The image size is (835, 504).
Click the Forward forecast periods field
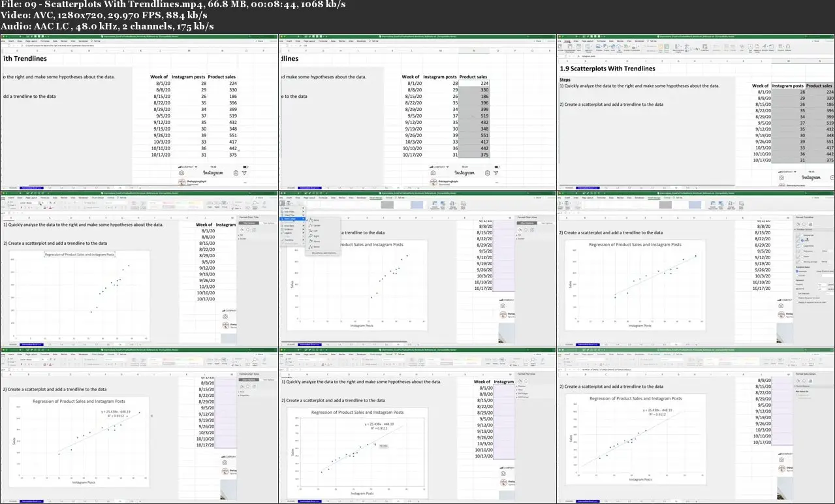coord(823,285)
